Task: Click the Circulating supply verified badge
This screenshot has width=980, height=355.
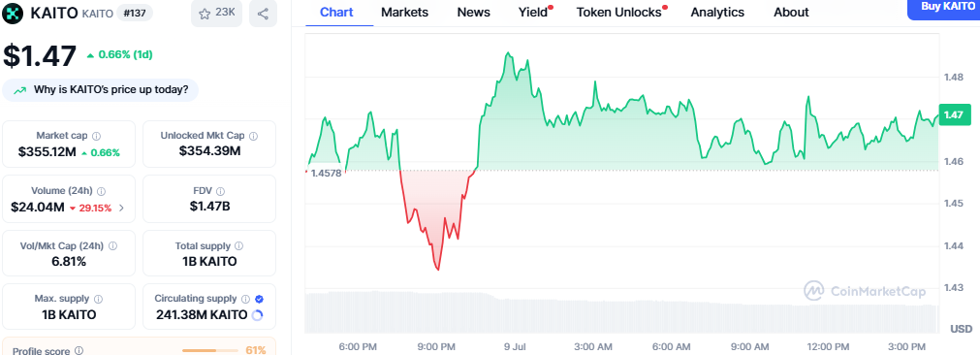Action: pos(260,299)
